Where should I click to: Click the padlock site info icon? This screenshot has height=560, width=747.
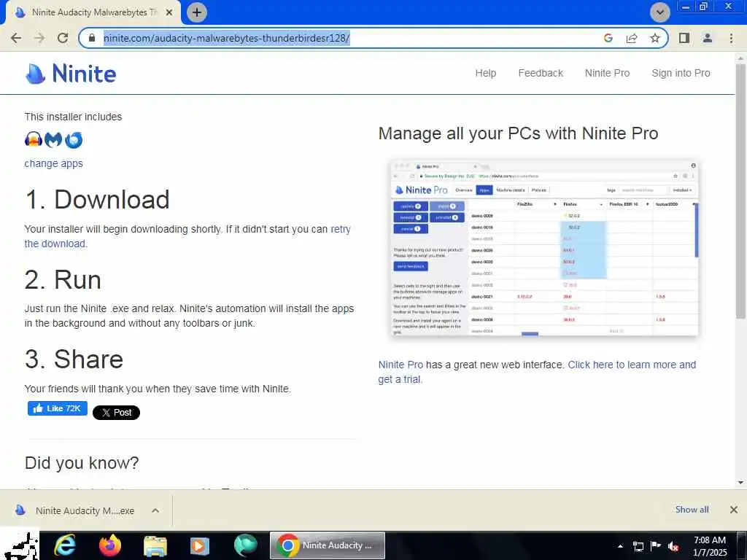93,38
